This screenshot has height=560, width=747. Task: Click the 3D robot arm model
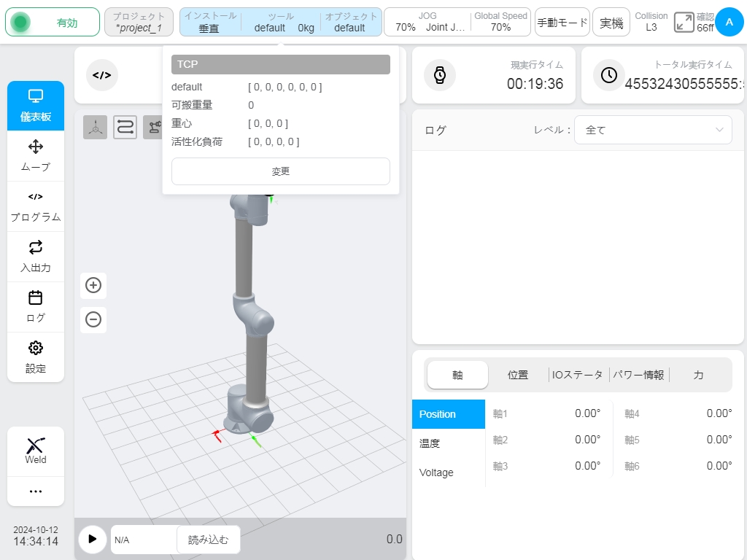point(249,314)
